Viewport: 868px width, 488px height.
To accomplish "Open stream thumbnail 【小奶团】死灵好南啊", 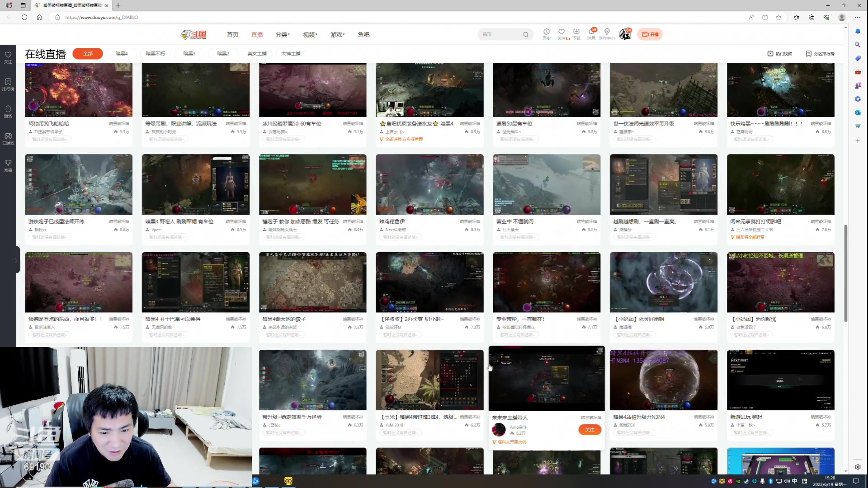I will 663,282.
